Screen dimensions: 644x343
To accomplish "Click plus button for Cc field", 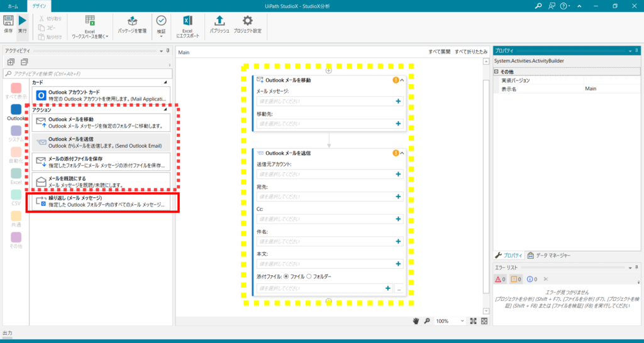I will (x=398, y=219).
